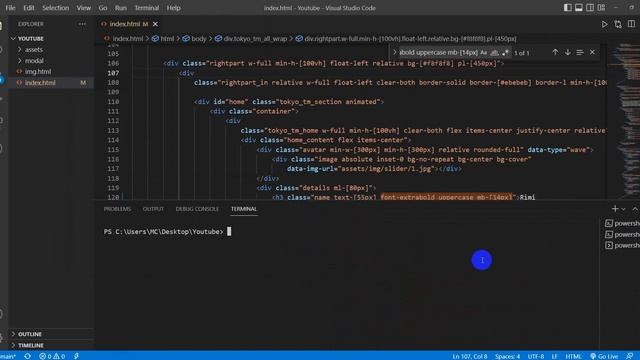Viewport: 640px width, 360px height.
Task: Expand the Timeline section
Action: pyautogui.click(x=51, y=345)
